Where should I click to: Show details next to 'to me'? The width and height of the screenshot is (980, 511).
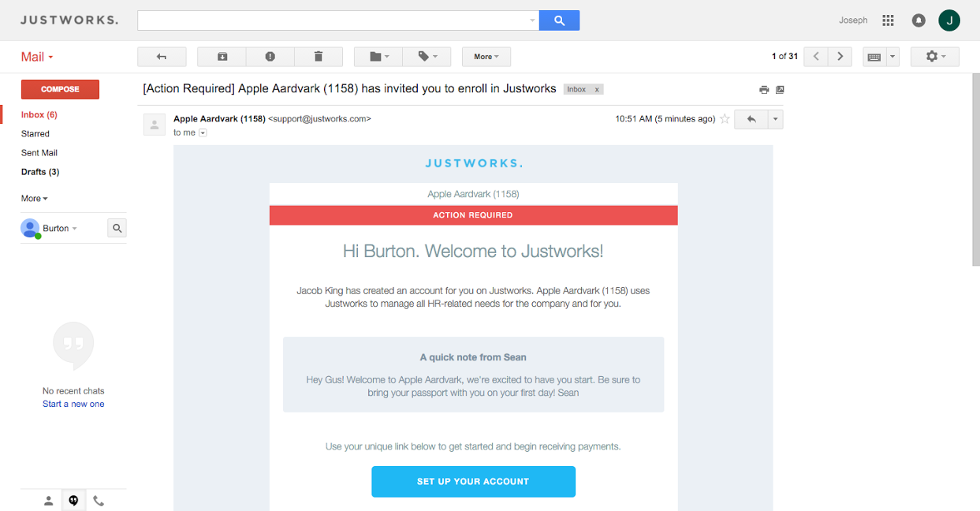click(x=203, y=133)
